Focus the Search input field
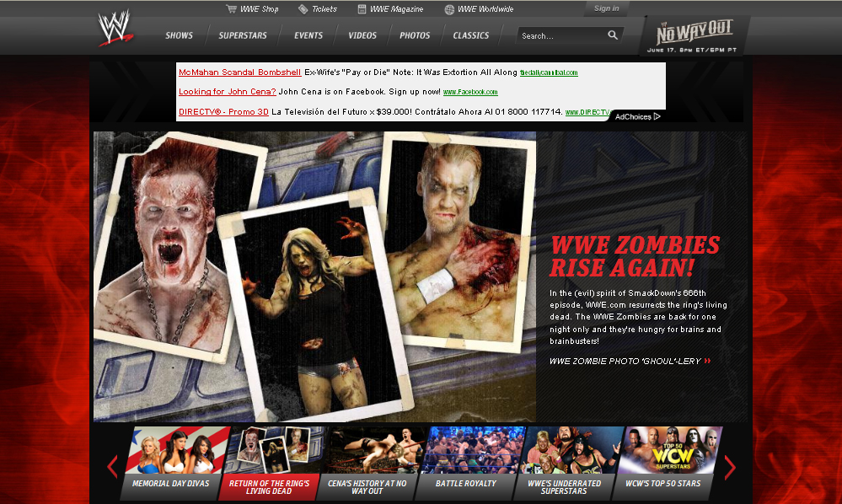This screenshot has width=842, height=504. click(561, 35)
